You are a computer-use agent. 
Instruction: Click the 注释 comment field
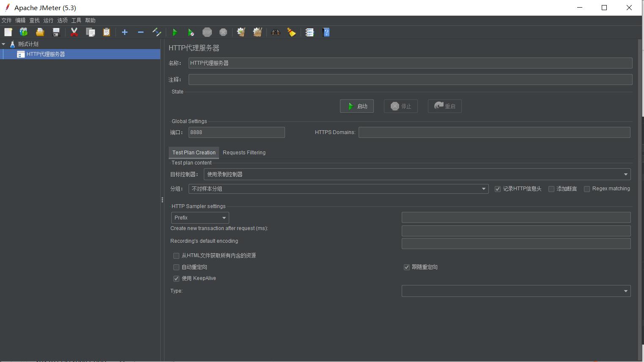point(410,80)
